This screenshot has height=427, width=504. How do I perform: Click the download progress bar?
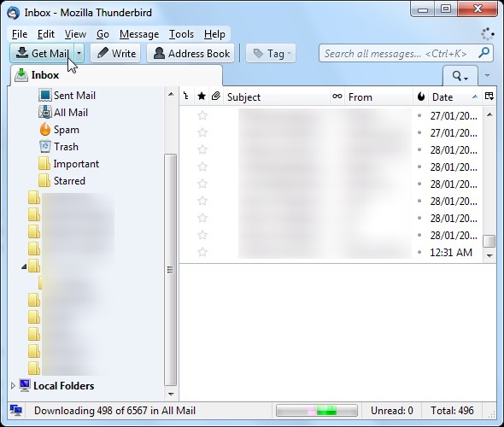pos(317,411)
